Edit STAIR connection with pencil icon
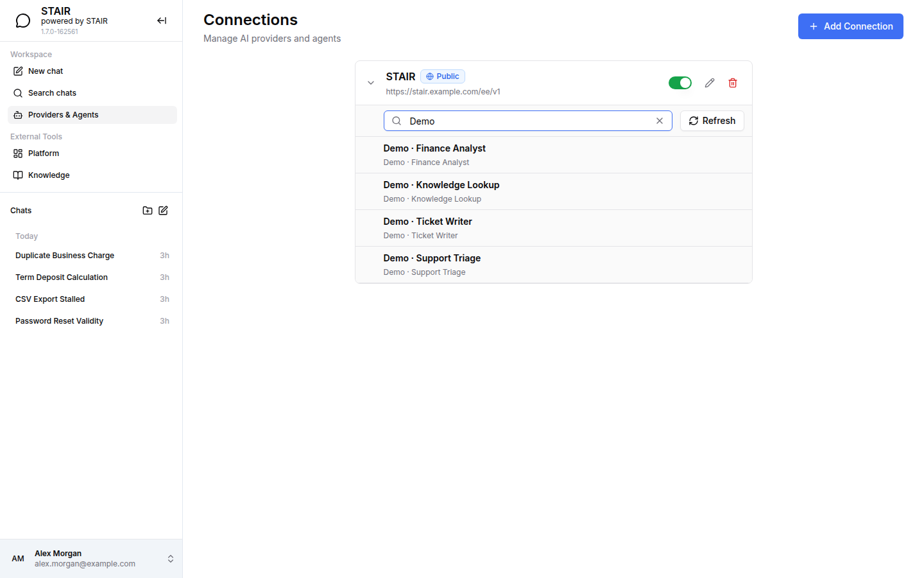 point(710,83)
